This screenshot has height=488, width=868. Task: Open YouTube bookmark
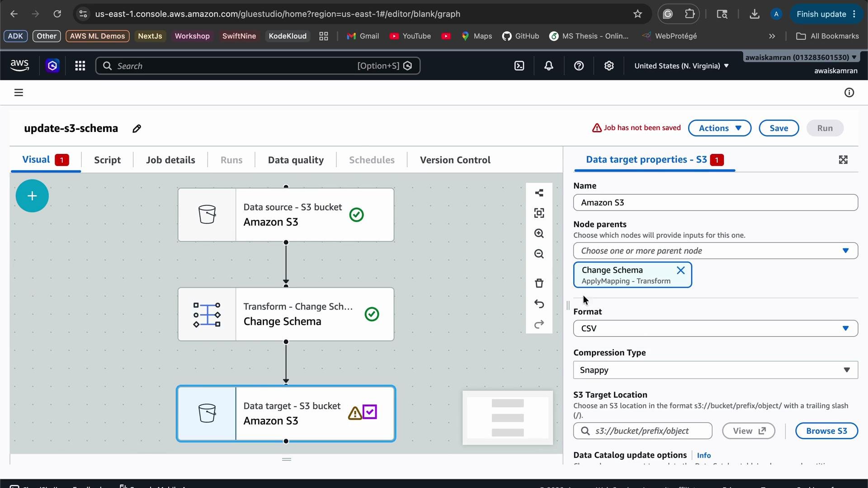click(410, 36)
